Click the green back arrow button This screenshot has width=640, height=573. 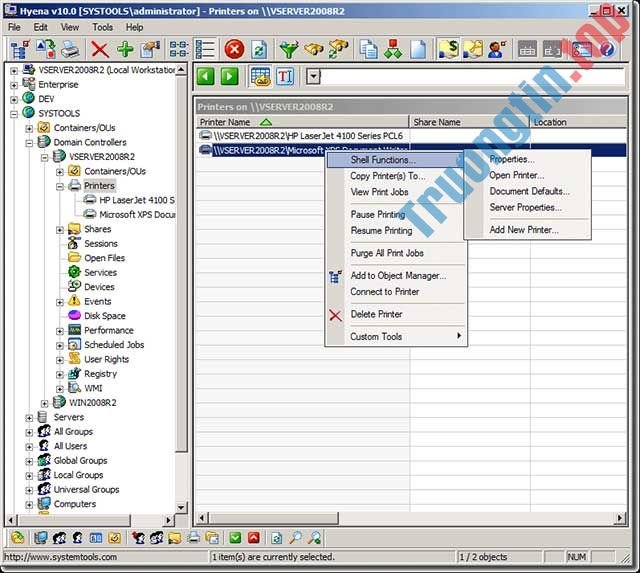(205, 76)
